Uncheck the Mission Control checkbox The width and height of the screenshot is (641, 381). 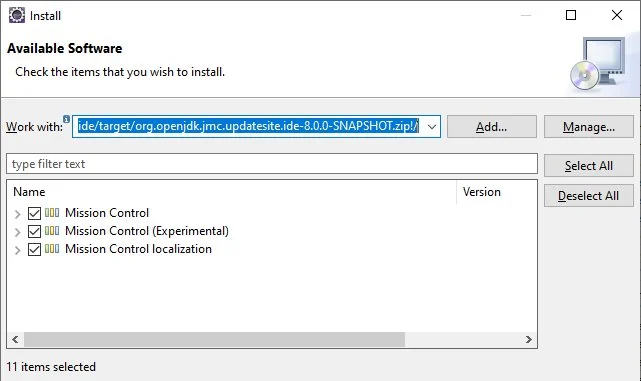coord(34,213)
